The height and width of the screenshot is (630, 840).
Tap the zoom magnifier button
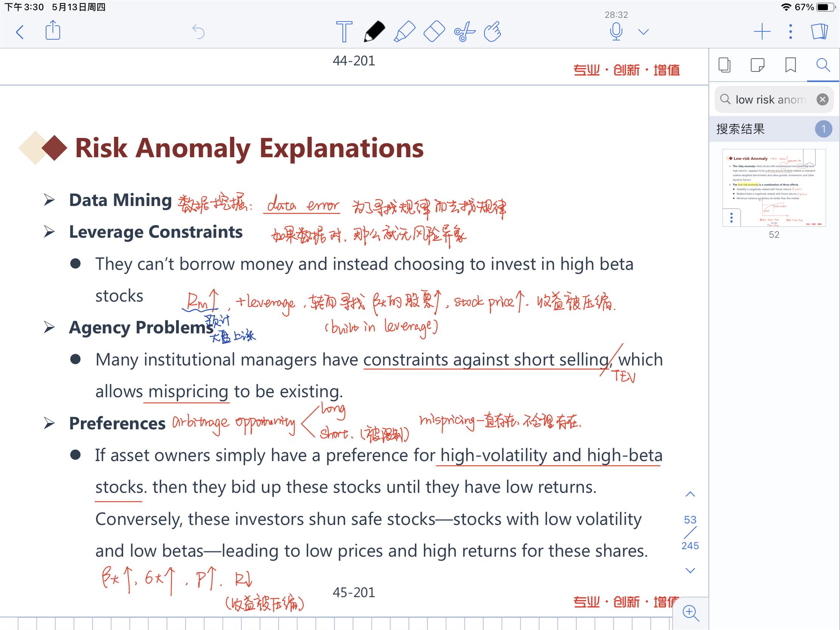pos(690,612)
